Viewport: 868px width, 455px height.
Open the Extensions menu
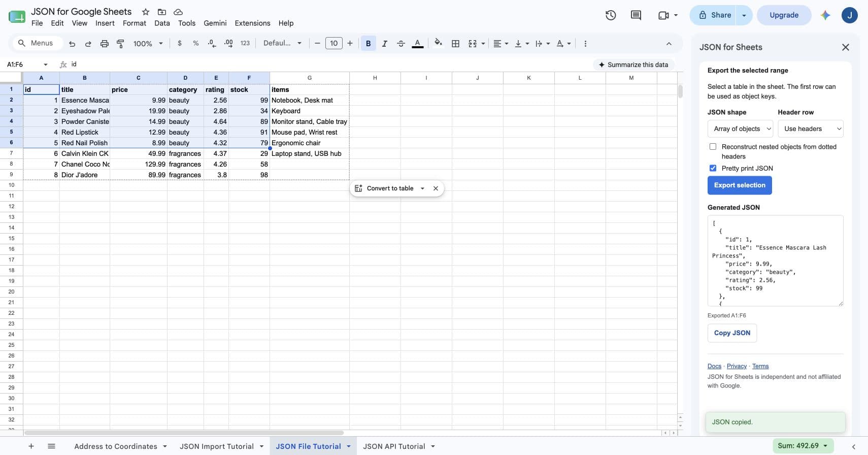pos(252,23)
